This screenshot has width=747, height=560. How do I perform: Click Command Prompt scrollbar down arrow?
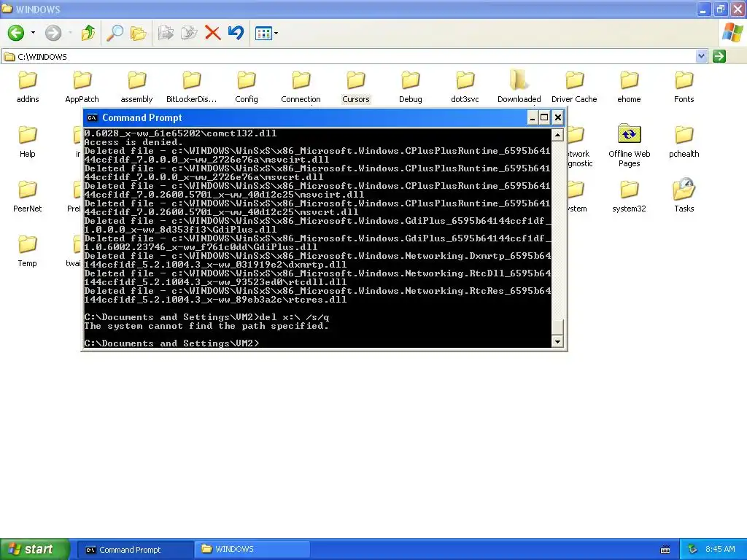point(557,341)
